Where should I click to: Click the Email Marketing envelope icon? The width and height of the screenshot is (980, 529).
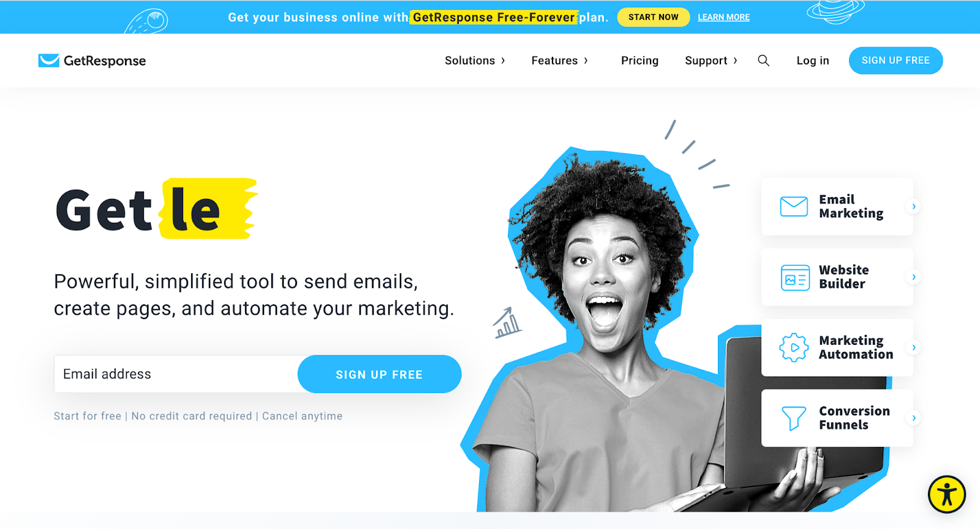pos(794,206)
